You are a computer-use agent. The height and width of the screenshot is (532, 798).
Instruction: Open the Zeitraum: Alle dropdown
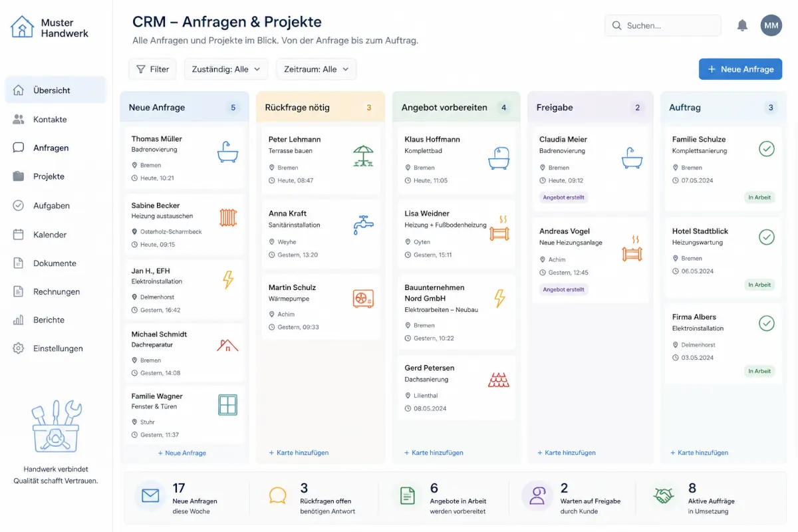tap(317, 69)
